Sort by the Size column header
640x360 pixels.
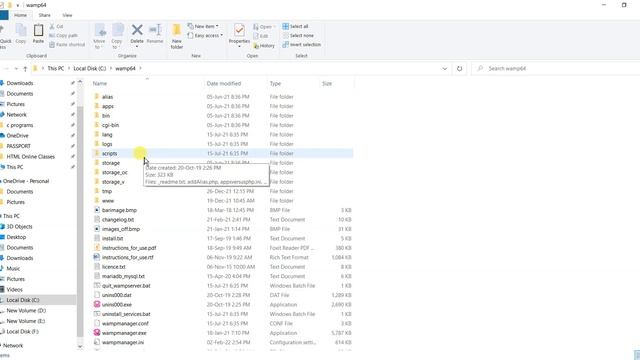tap(327, 83)
